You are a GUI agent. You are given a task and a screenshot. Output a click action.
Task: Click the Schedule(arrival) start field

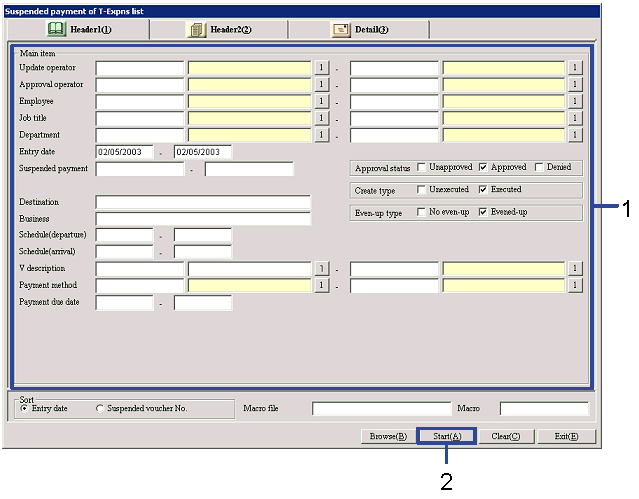[125, 252]
